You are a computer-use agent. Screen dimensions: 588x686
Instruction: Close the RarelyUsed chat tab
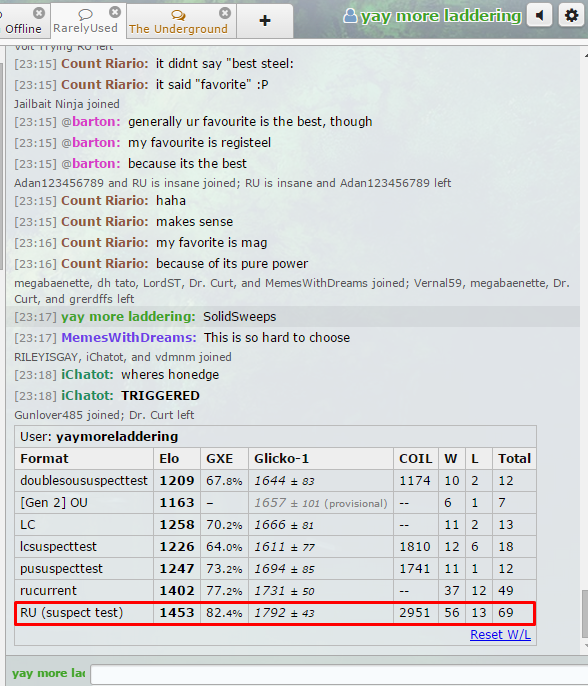(115, 12)
